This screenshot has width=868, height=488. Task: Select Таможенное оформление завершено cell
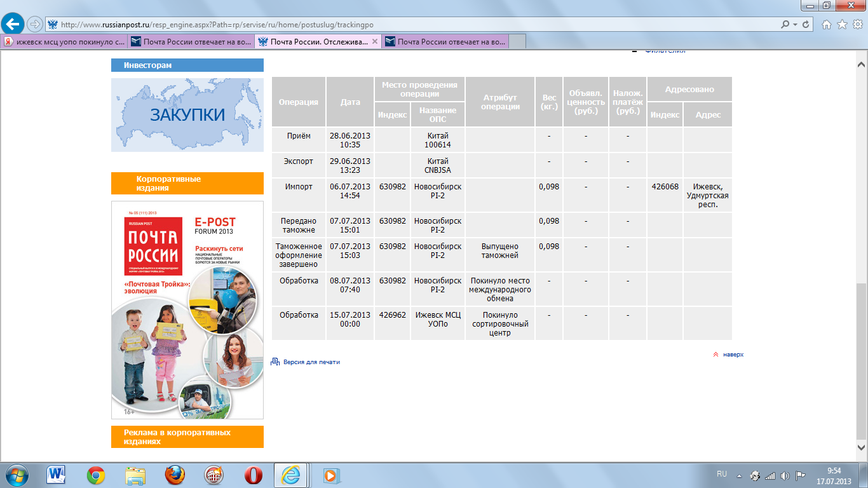point(299,255)
